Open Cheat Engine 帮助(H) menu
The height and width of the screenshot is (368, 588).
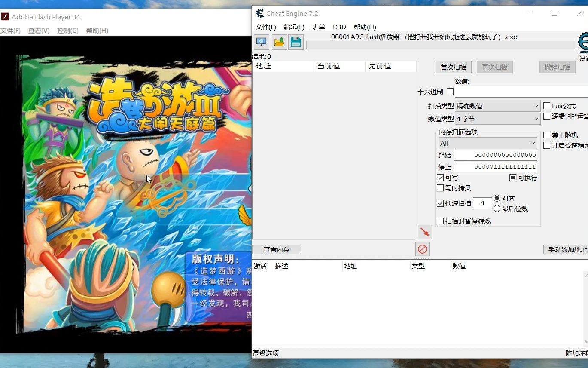(x=365, y=27)
